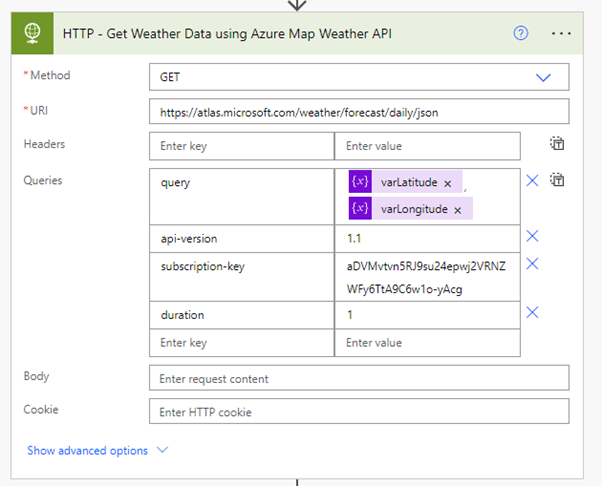Open the Method dropdown showing GET
The image size is (602, 486).
click(359, 77)
